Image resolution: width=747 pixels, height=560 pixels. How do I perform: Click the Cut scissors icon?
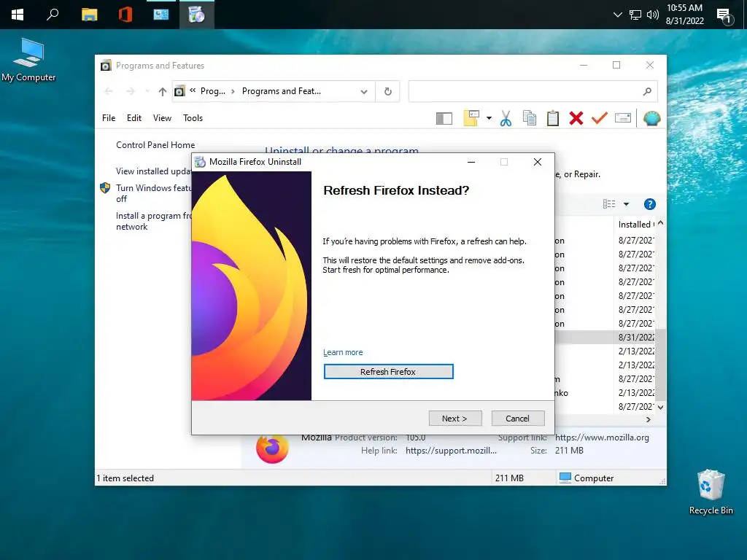coord(506,118)
